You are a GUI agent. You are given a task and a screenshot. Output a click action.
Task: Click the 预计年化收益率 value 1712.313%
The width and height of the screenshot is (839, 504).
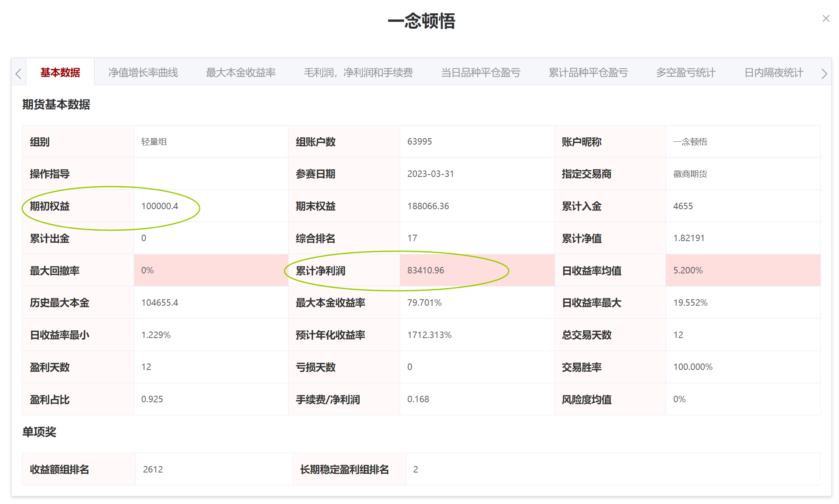tap(429, 335)
